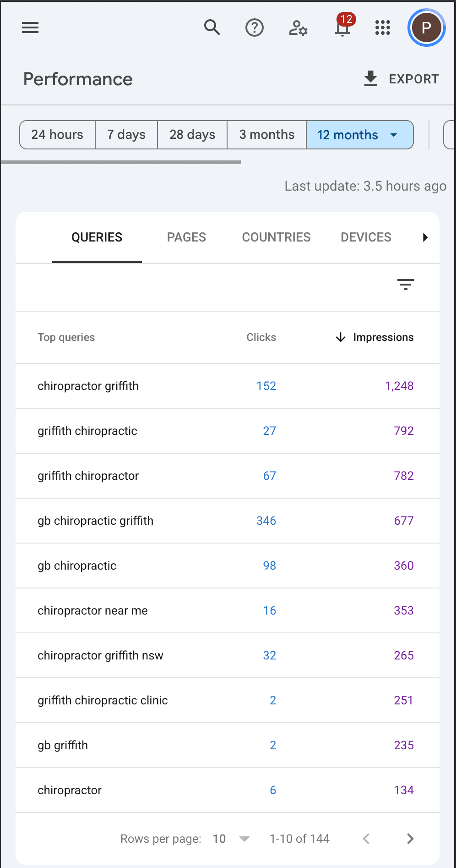Screen dimensions: 456x868
Task: Select query 'chiropractor near me'
Action: coord(92,610)
